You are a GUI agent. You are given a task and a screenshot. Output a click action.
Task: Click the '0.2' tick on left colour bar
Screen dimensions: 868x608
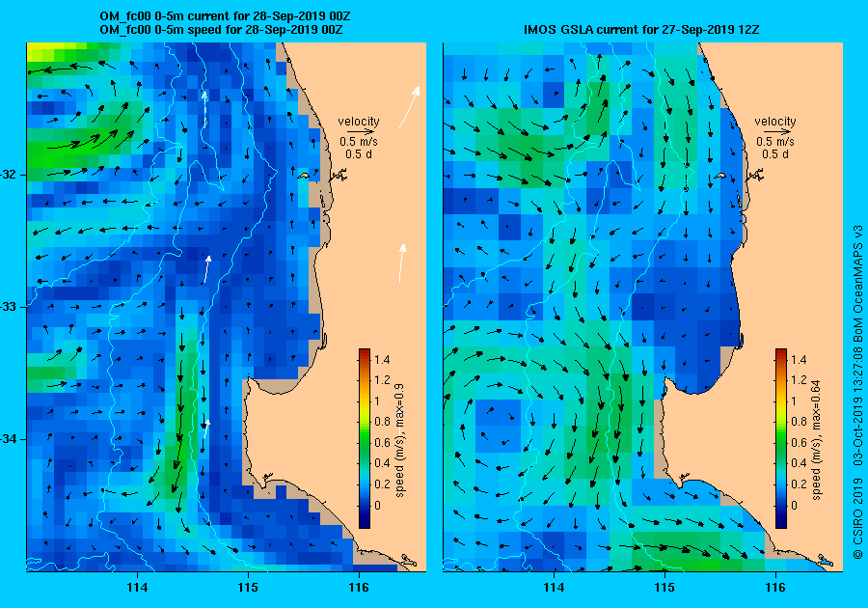click(x=382, y=484)
